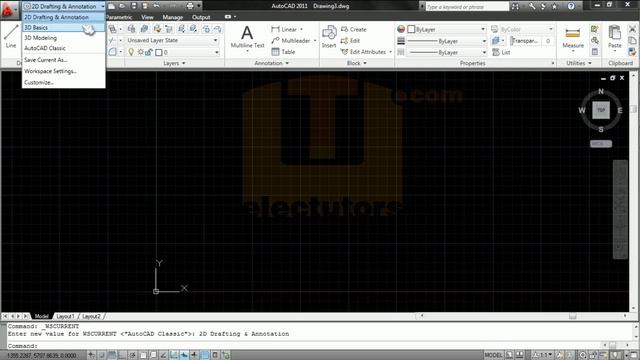Toggle the layer lightbulb on/off icon

click(131, 52)
